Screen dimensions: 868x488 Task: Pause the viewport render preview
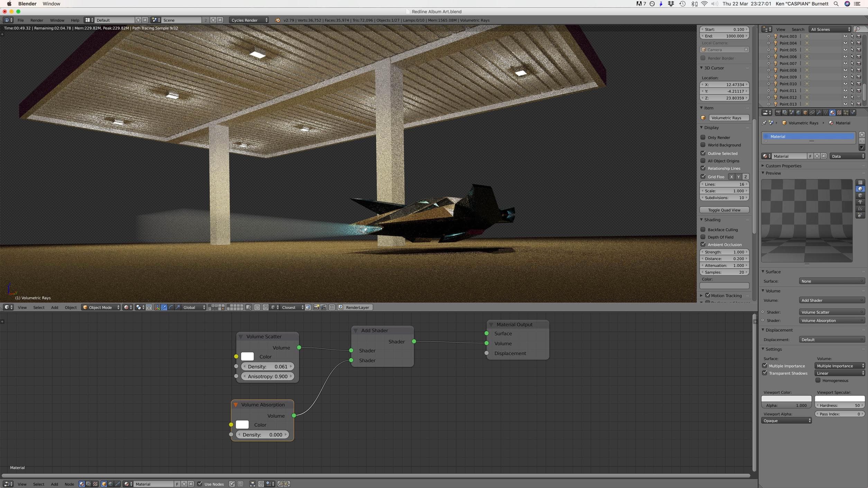coord(332,307)
